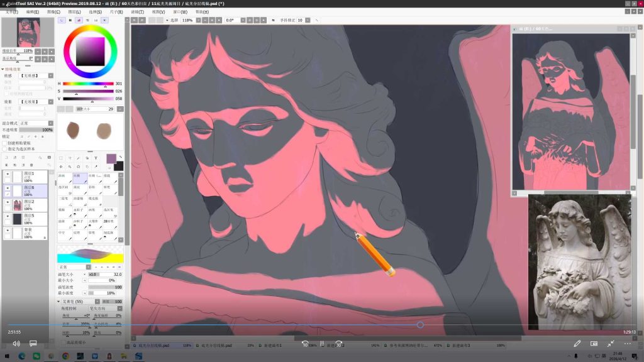The image size is (644, 362).
Task: Toggle visibility of layer 图层6
Action: [x=8, y=188]
